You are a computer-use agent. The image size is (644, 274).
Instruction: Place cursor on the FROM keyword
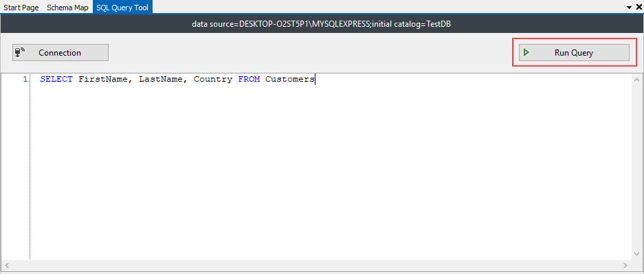coord(249,79)
